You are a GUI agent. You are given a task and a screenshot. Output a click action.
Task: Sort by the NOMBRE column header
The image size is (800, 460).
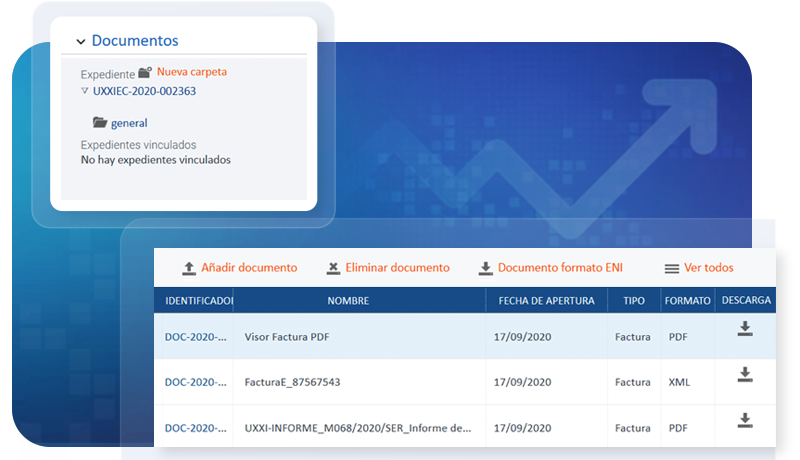point(348,300)
